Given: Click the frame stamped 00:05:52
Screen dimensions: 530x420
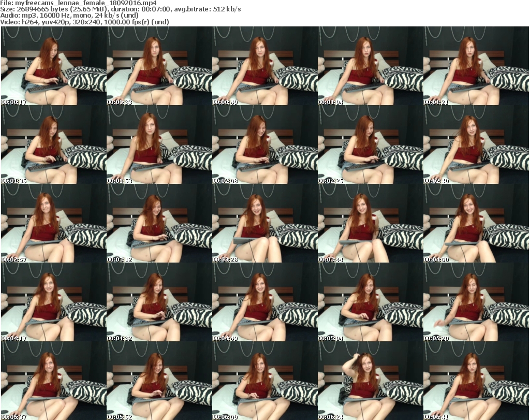Looking at the screenshot, I should 159,381.
